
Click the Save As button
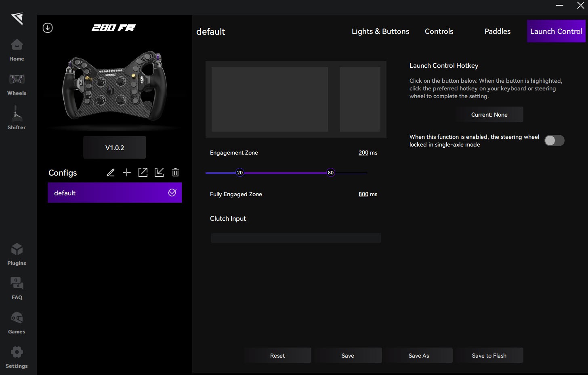[x=419, y=356]
